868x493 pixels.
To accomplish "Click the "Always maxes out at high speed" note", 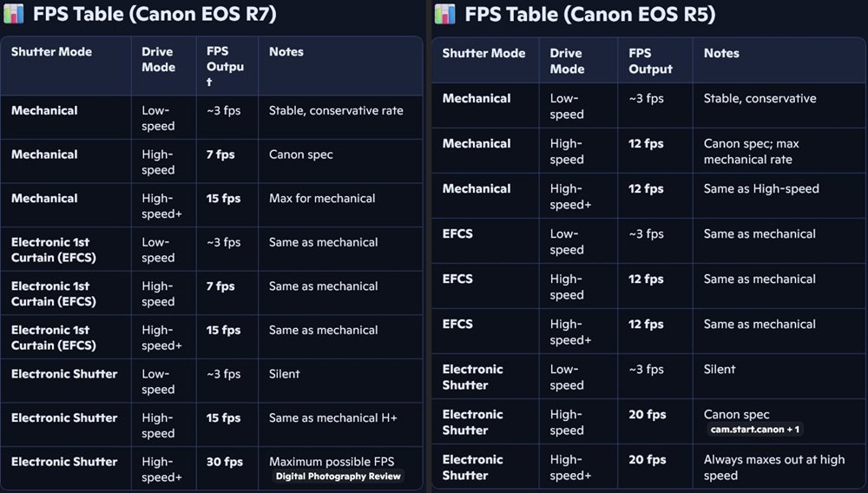I will pos(773,467).
